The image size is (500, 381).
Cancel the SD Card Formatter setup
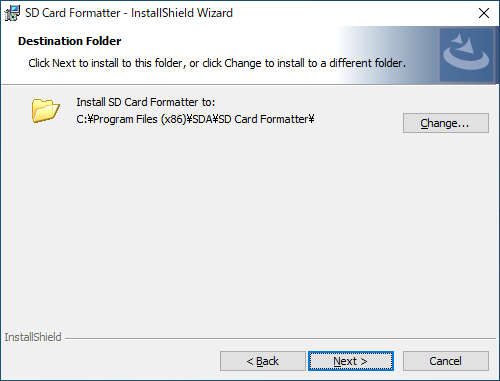click(x=446, y=361)
